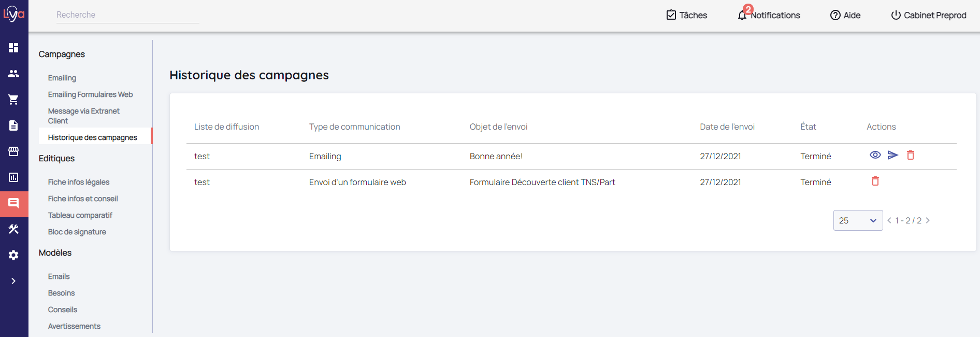Delete the Bonne année emailing campaign
The image size is (980, 337).
click(910, 155)
